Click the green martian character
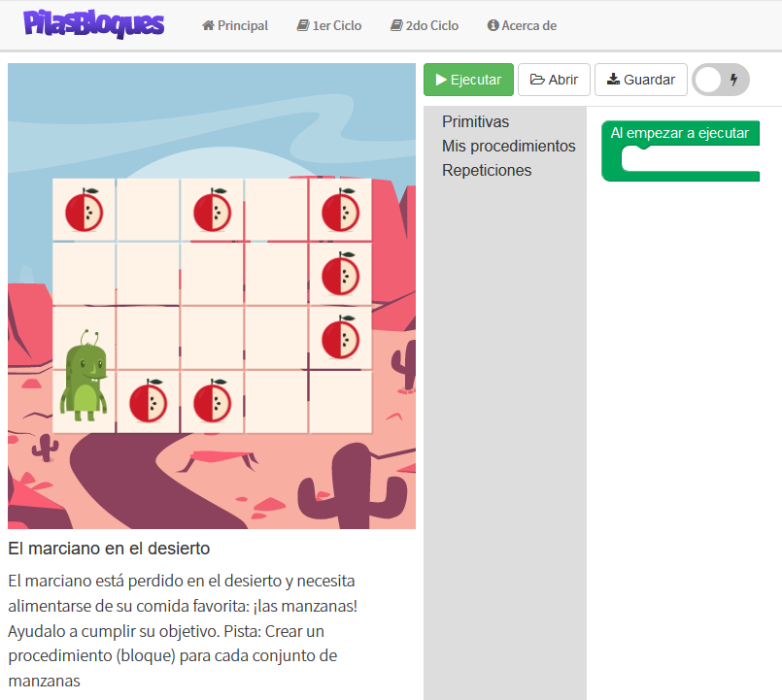The image size is (782, 700). tap(84, 376)
